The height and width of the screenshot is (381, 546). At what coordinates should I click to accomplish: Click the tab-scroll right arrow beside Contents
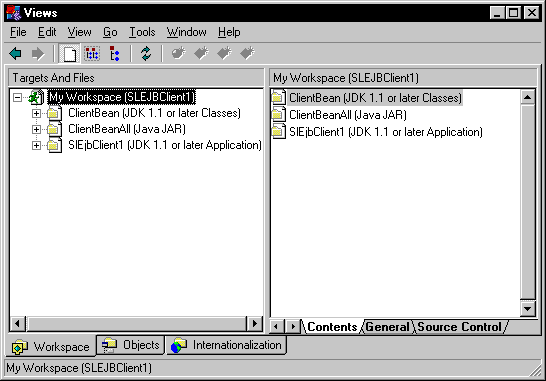(x=293, y=327)
